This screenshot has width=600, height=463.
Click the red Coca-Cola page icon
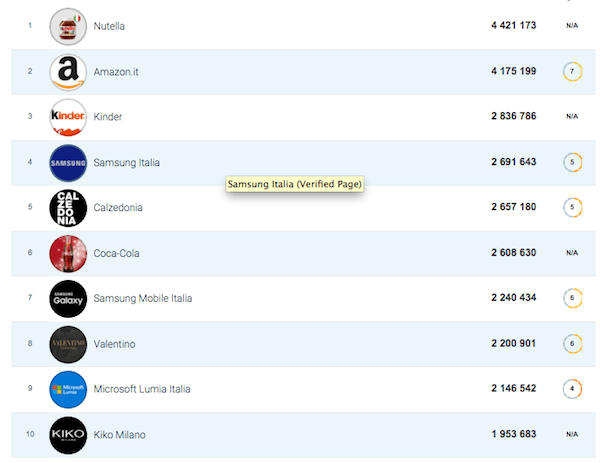(x=68, y=253)
